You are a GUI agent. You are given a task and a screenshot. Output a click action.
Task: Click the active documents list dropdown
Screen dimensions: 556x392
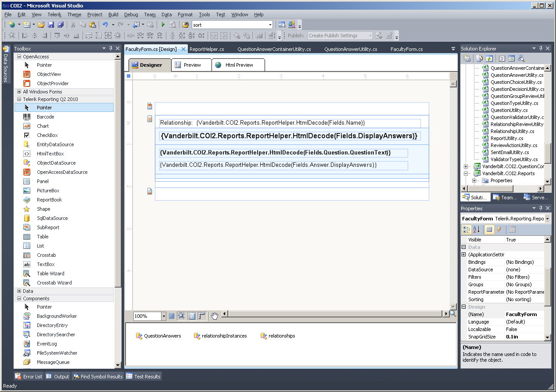(453, 49)
